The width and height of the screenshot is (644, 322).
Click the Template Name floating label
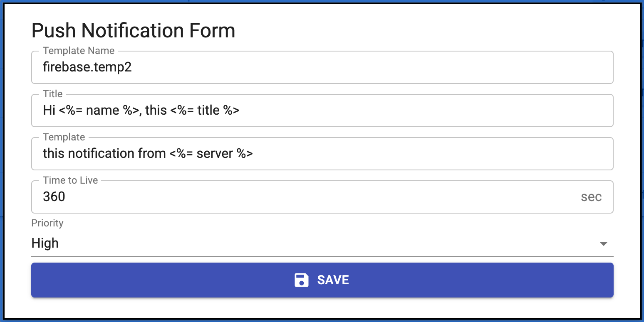point(79,51)
